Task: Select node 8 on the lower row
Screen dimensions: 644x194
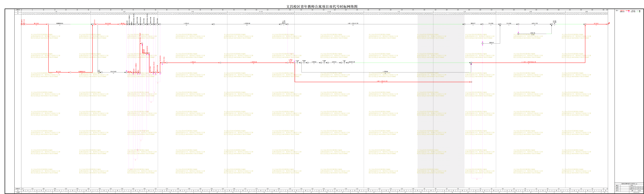Action: point(102,72)
